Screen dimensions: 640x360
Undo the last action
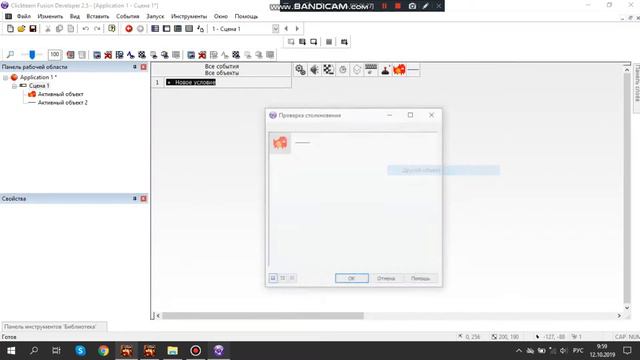point(85,29)
